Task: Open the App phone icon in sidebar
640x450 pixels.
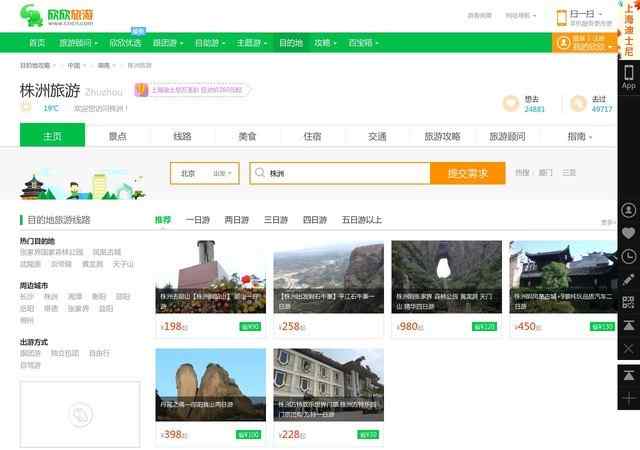Action: pyautogui.click(x=629, y=77)
